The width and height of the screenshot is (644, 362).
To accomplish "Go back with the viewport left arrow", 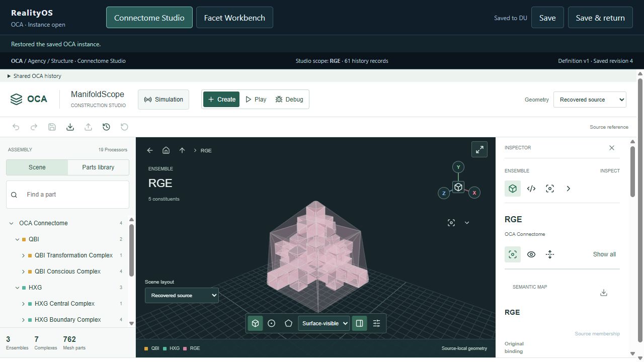I will coord(149,150).
